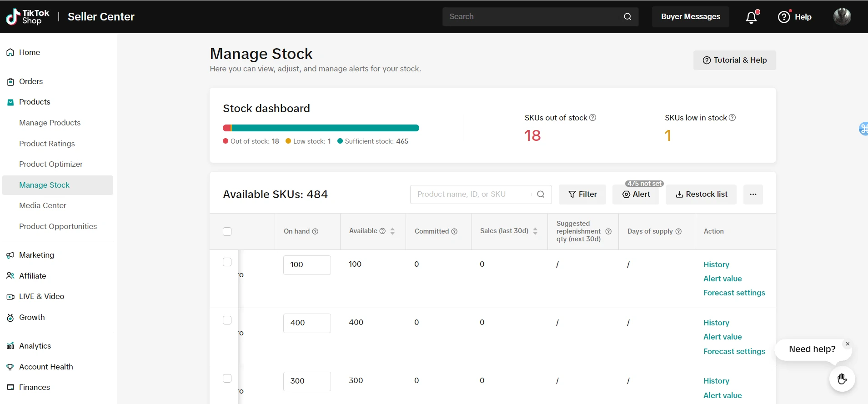
Task: Click the Restock list button
Action: (x=701, y=195)
